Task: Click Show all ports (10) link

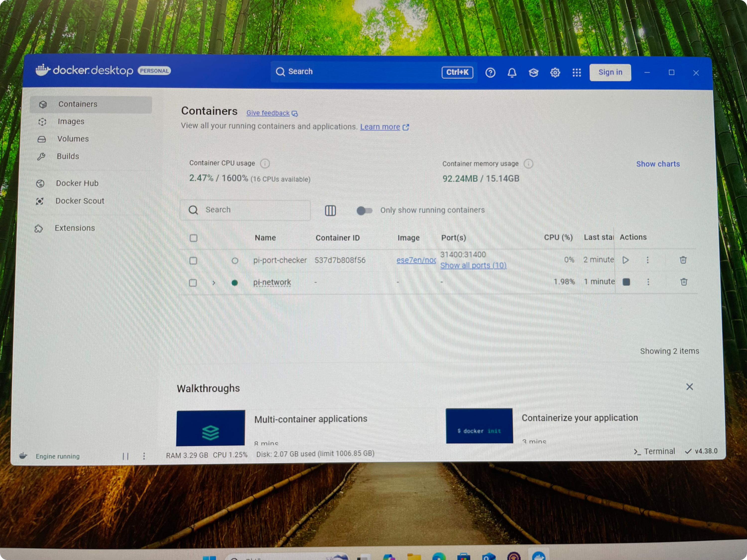Action: point(473,266)
